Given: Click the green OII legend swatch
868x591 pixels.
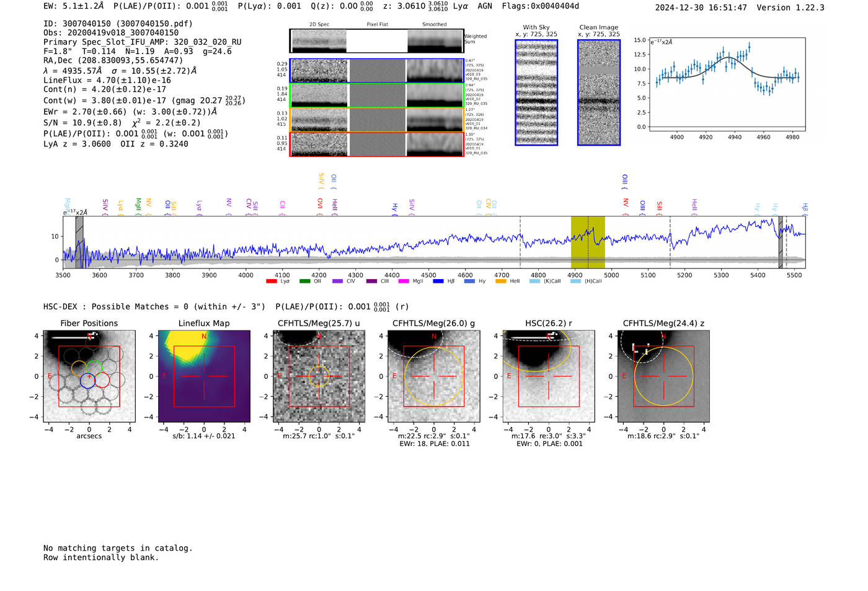Looking at the screenshot, I should pyautogui.click(x=304, y=281).
